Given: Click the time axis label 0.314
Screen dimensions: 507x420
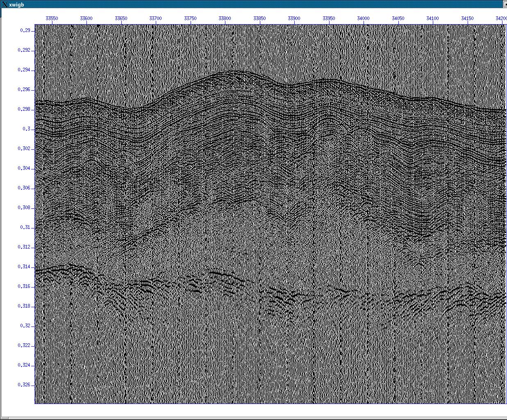Looking at the screenshot, I should [x=24, y=267].
